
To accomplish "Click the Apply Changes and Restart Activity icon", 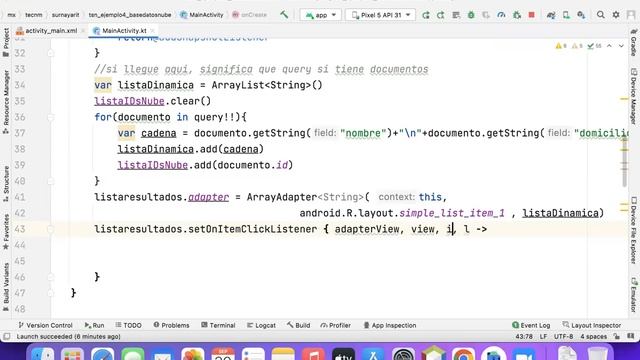I will point(426,15).
